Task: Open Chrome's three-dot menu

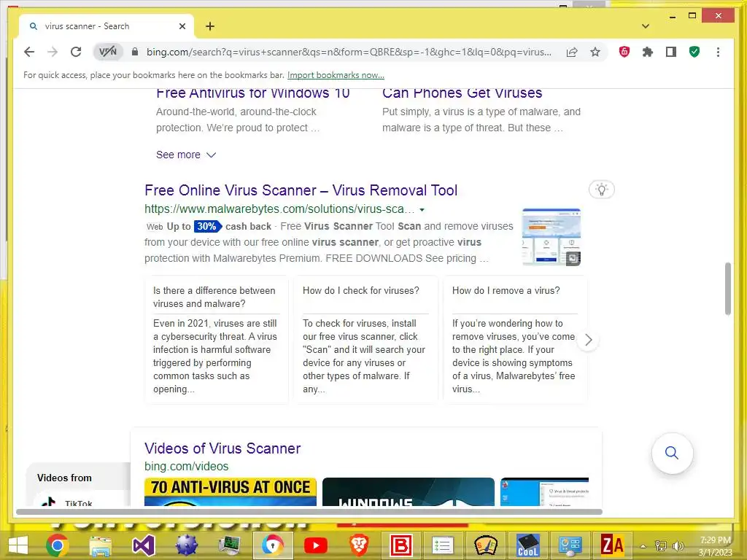Action: tap(718, 52)
